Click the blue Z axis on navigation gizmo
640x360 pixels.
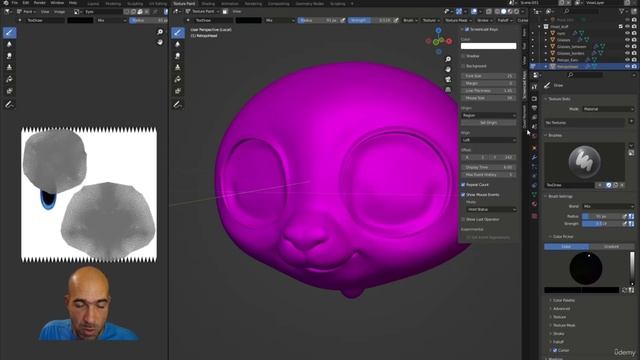tap(438, 31)
